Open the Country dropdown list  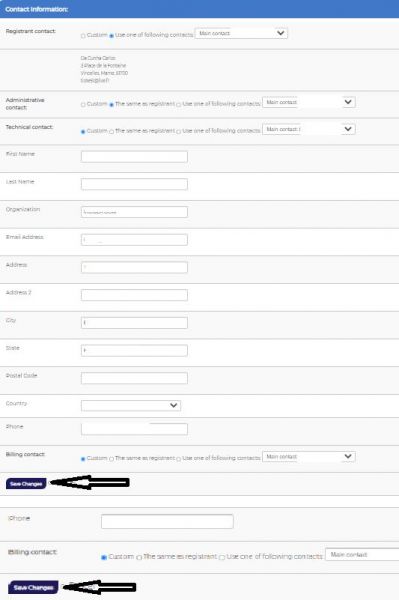click(131, 405)
